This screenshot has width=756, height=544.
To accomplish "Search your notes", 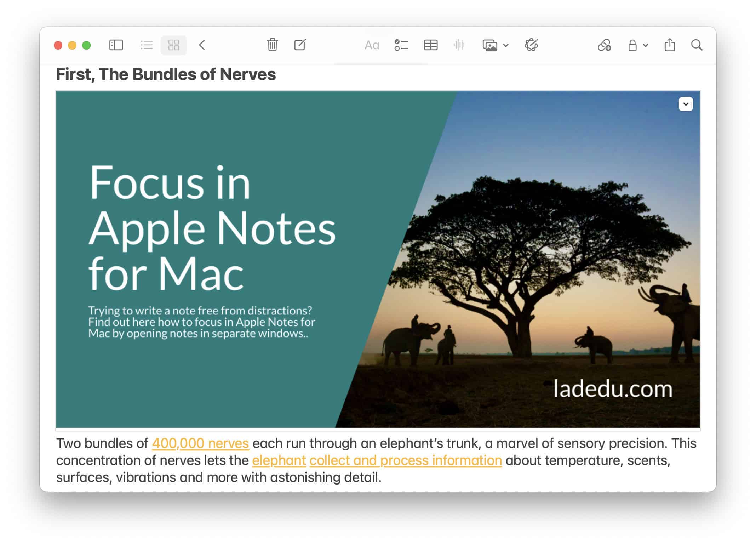I will (x=697, y=45).
